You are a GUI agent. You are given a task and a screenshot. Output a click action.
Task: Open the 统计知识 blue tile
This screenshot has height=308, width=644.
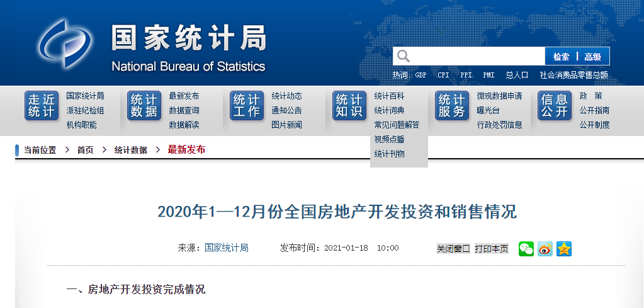(x=349, y=106)
